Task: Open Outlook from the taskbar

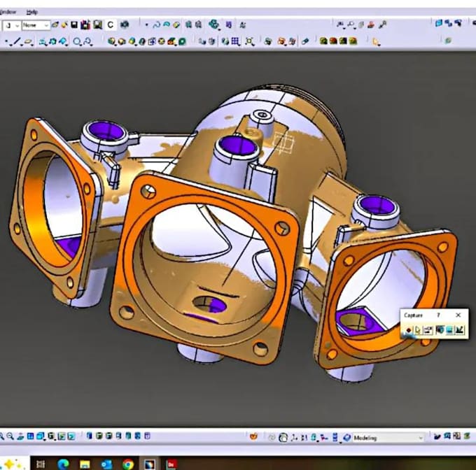Action: pos(106,464)
